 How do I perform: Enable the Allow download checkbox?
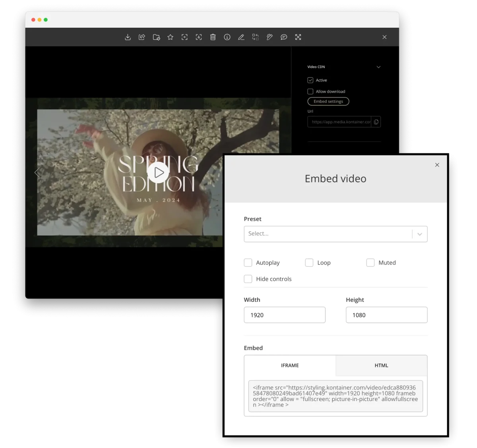tap(310, 91)
